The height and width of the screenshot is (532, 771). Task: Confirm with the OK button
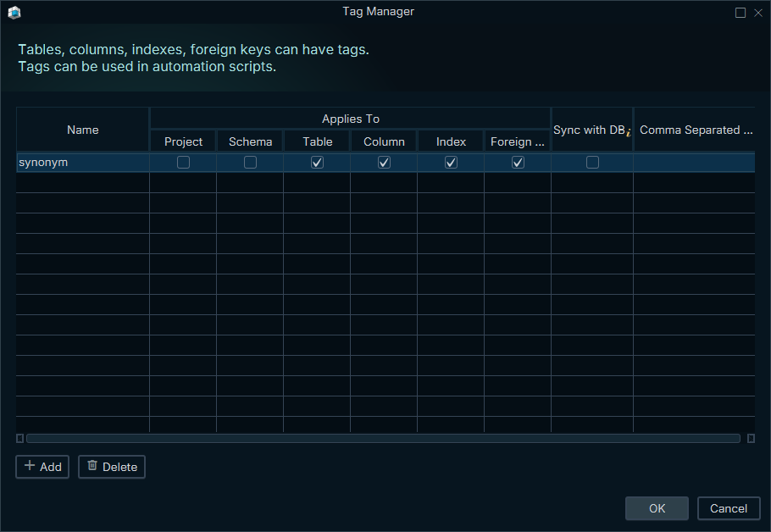[x=657, y=508]
